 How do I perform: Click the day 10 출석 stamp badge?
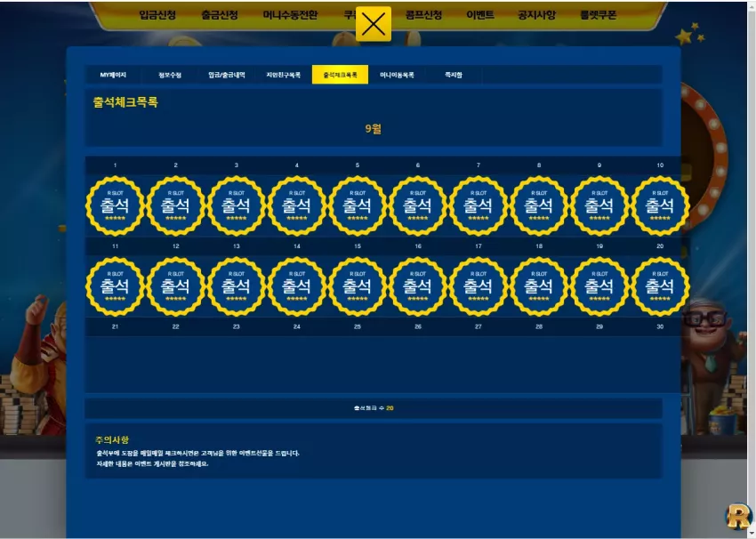[x=660, y=205]
